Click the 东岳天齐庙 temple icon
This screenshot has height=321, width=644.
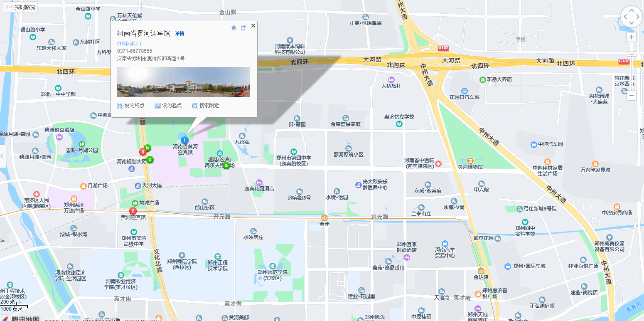(483, 79)
